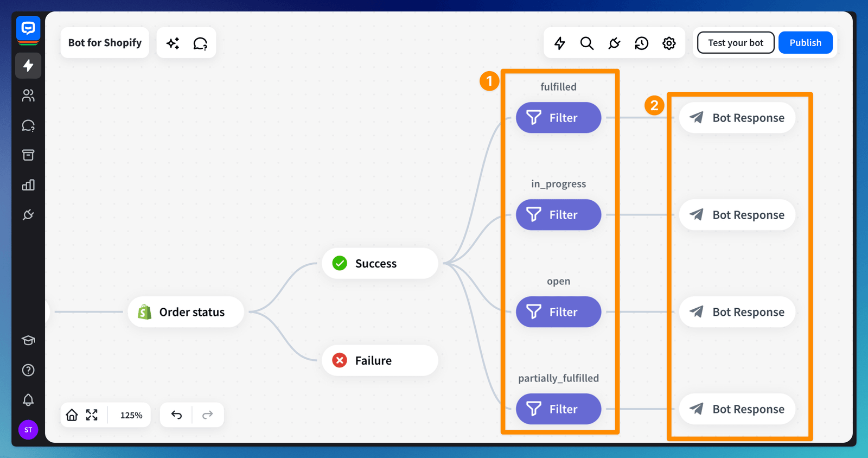Open the 125% zoom level control
The width and height of the screenshot is (868, 458).
131,415
